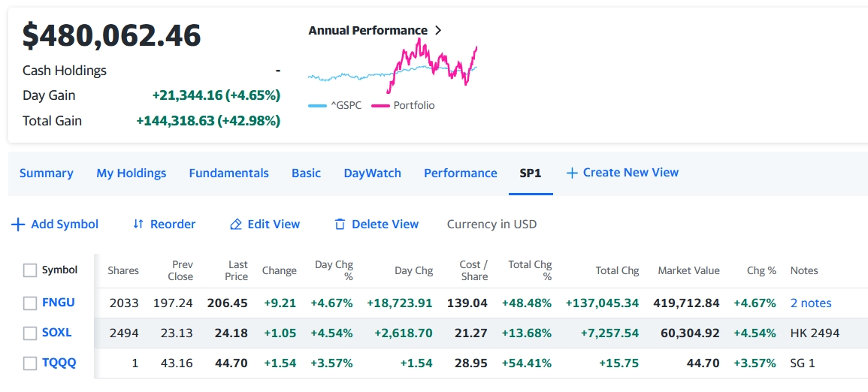The width and height of the screenshot is (868, 392).
Task: Sort the table by Day Chg % column
Action: pyautogui.click(x=334, y=270)
